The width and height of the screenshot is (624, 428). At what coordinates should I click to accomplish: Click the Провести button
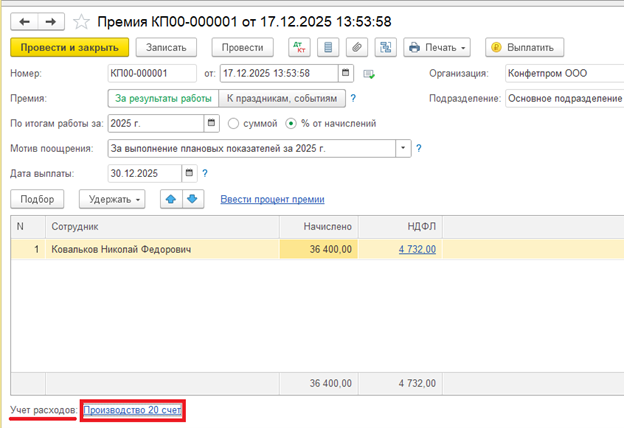tap(242, 47)
